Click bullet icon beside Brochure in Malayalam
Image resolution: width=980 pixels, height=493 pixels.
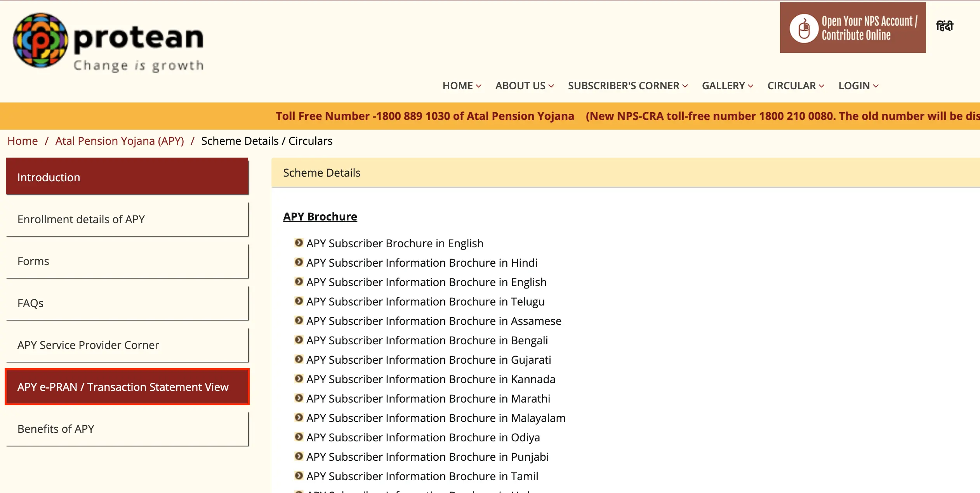tap(299, 418)
